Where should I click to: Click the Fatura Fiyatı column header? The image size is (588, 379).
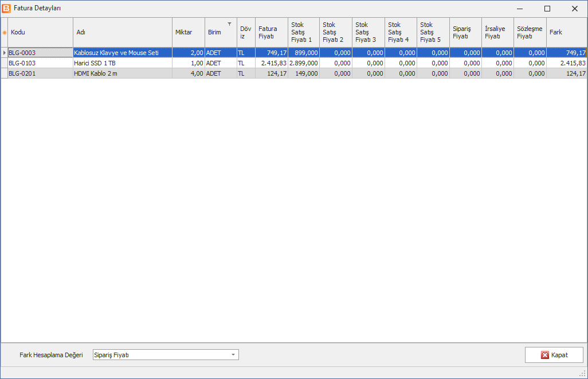click(x=272, y=32)
